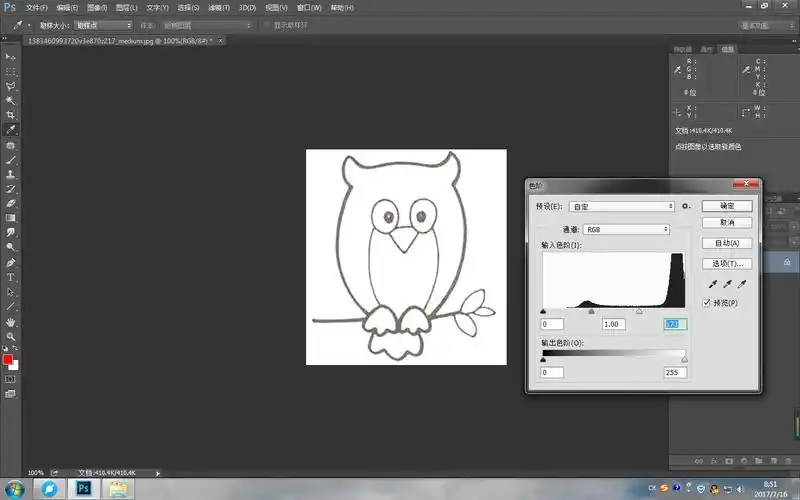Change screen mode icon at toolbox bottom

coord(10,394)
